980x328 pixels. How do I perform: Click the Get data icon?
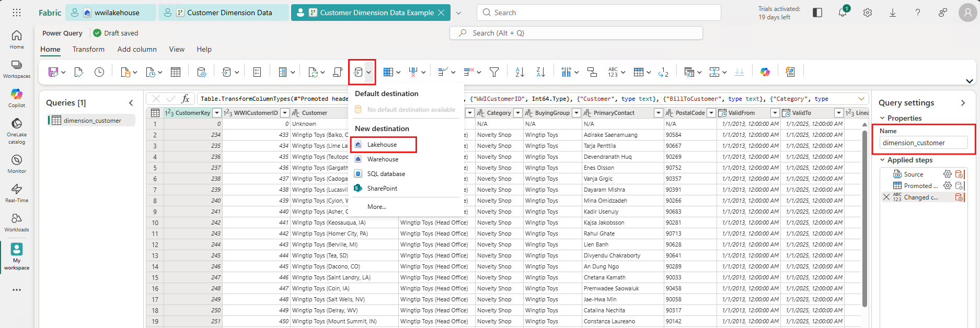[125, 72]
